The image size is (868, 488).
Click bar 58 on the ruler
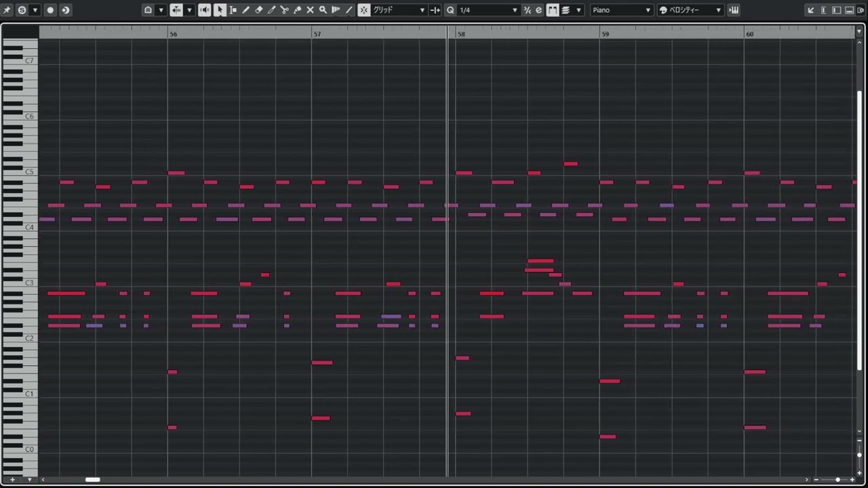click(461, 34)
